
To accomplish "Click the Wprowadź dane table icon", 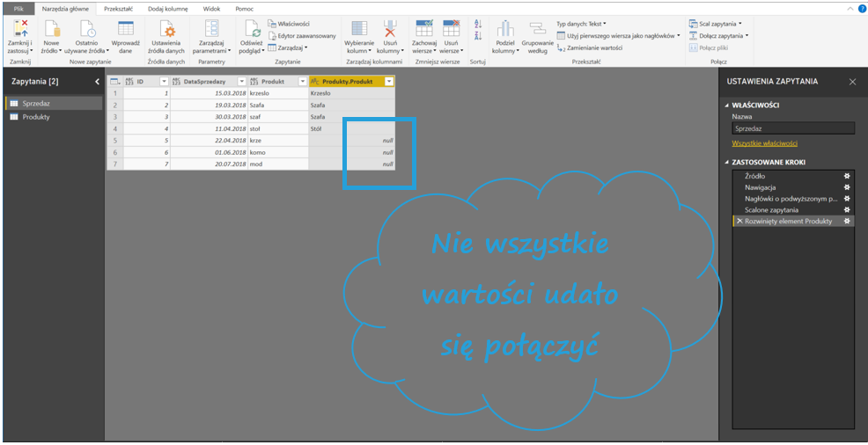I will (126, 28).
